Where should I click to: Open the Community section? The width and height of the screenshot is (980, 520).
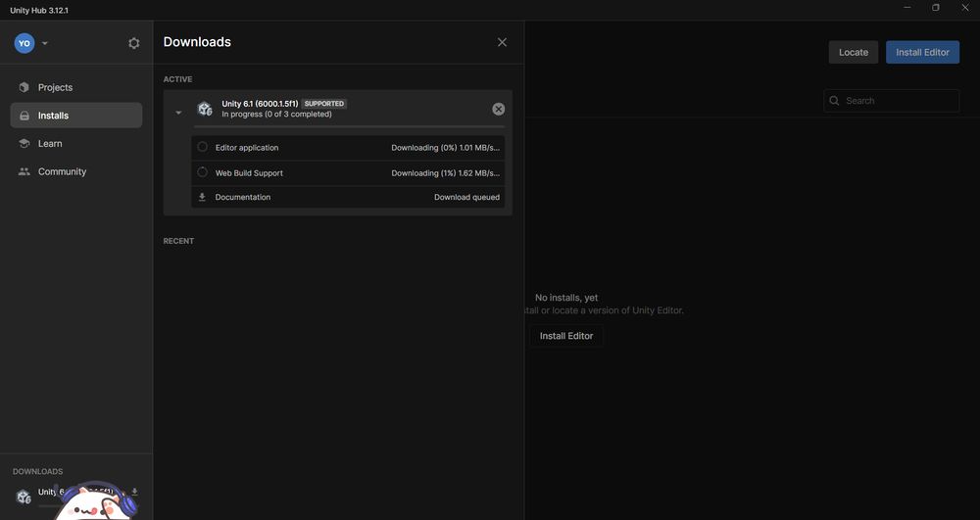(x=75, y=171)
